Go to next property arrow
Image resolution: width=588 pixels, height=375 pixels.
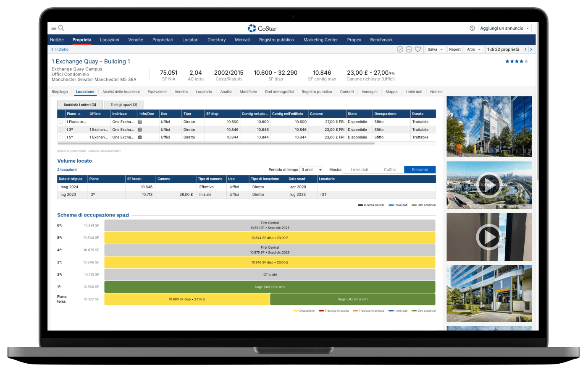click(531, 49)
